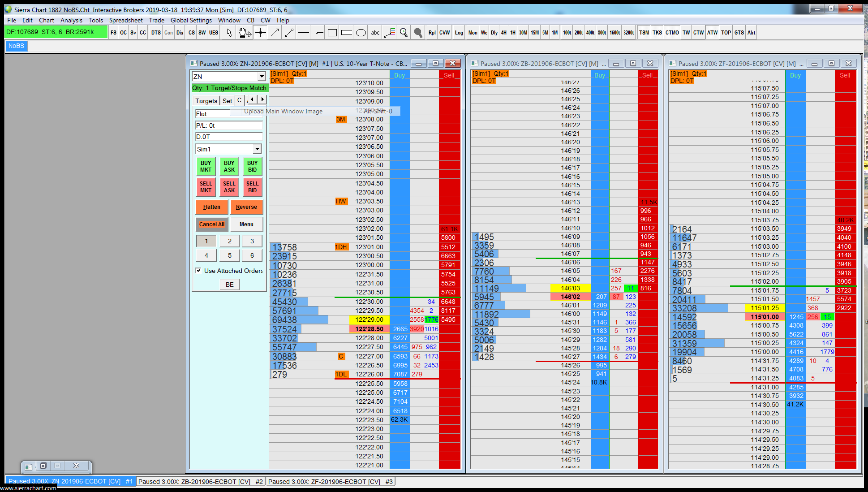Select 400t tick bar period
This screenshot has height=492, width=868.
coord(590,33)
